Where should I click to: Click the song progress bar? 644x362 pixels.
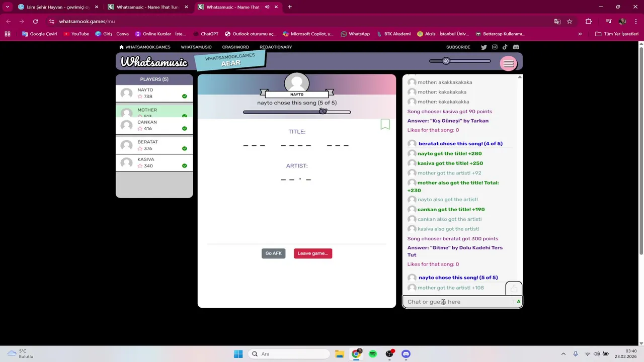(x=297, y=112)
